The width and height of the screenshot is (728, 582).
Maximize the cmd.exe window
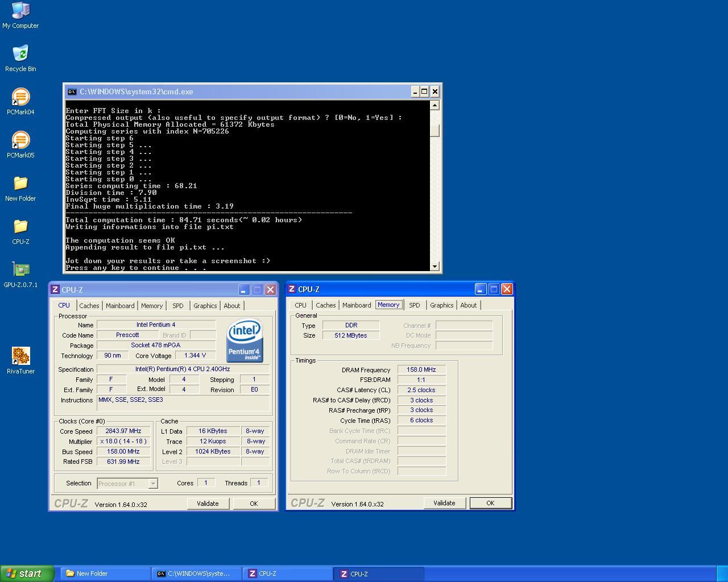pyautogui.click(x=424, y=92)
